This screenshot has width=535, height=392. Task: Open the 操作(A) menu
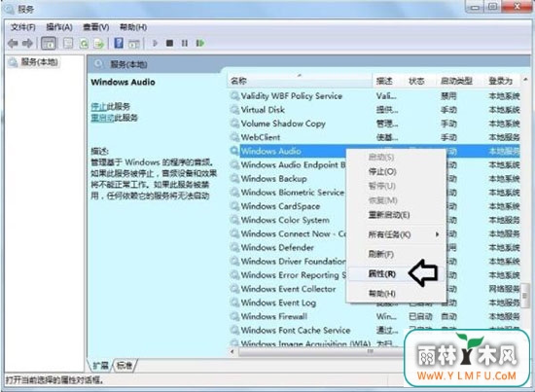(x=59, y=27)
